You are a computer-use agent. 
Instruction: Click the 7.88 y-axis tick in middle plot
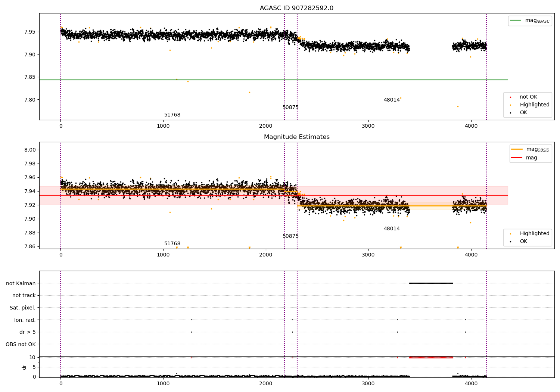(30, 233)
